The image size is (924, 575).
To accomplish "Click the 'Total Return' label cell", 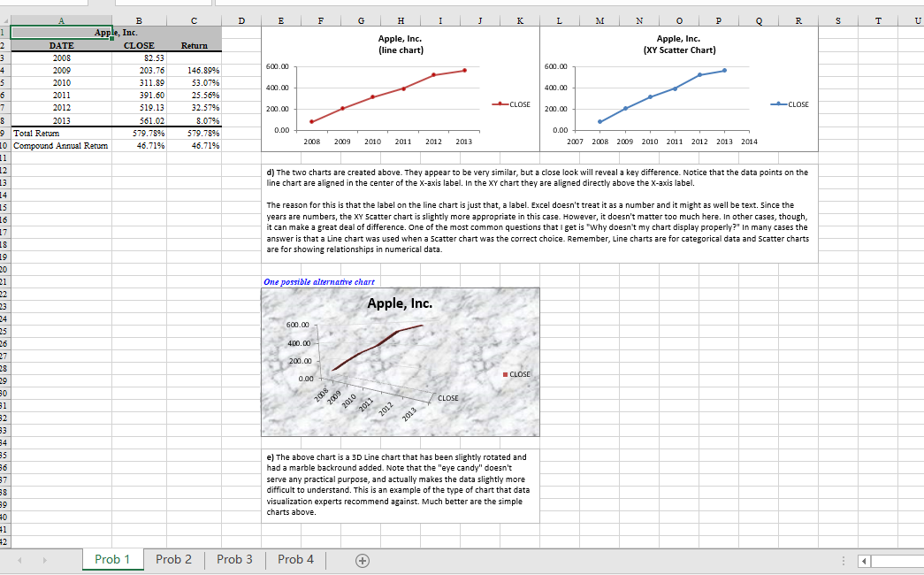I will pos(61,134).
